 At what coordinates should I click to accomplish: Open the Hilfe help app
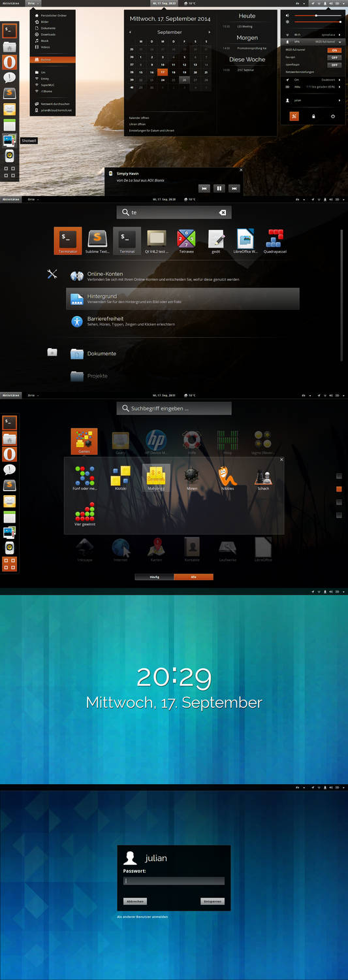tap(192, 441)
